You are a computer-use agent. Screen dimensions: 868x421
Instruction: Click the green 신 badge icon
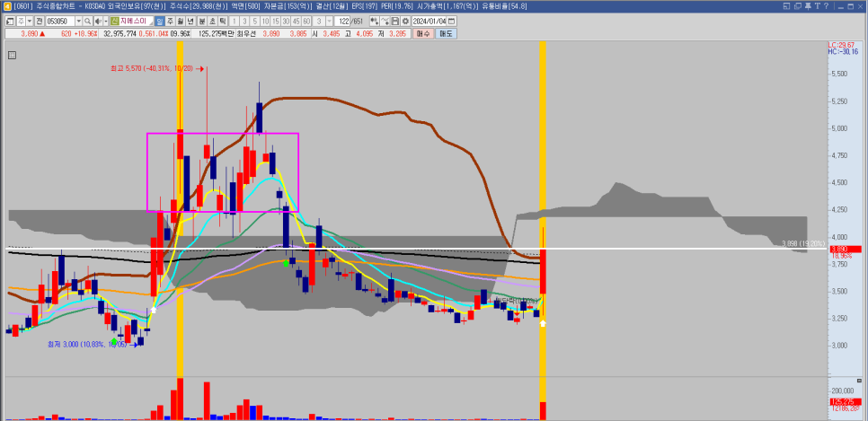coord(114,21)
